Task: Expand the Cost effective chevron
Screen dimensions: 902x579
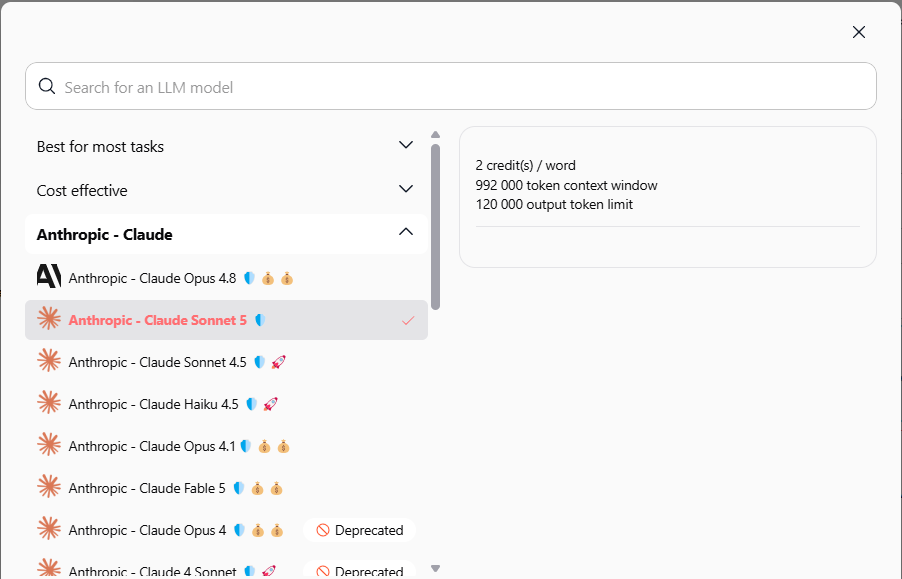Action: tap(406, 189)
